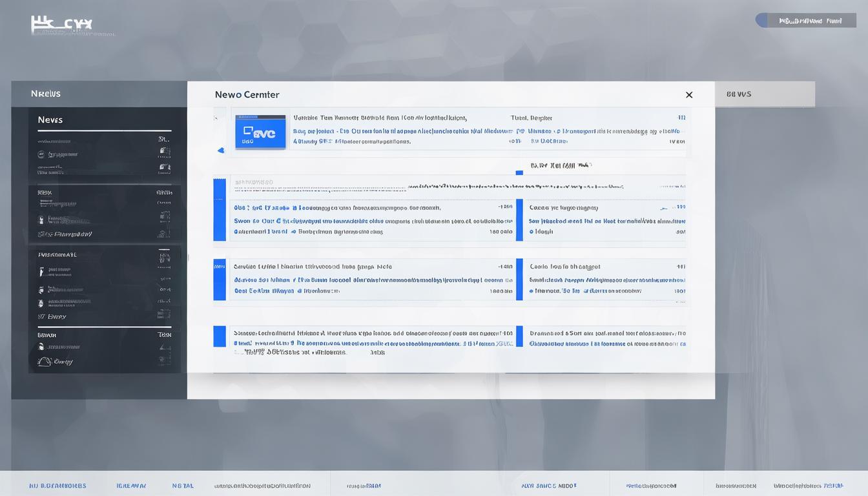
Task: Select the gray tab right of the dialog
Action: pos(765,94)
